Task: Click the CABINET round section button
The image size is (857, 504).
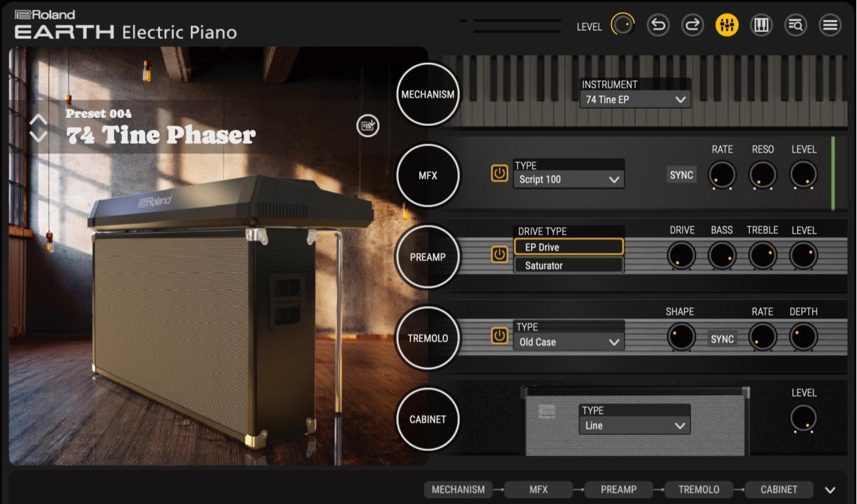Action: 428,419
